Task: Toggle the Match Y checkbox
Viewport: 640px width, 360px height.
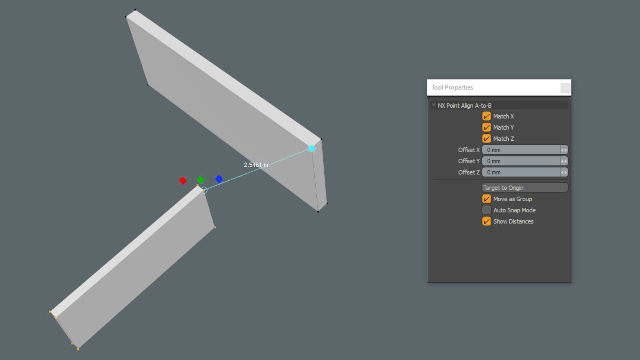Action: point(486,127)
